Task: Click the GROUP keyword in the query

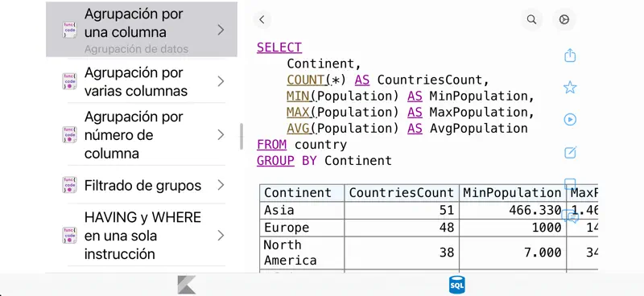Action: tap(275, 161)
